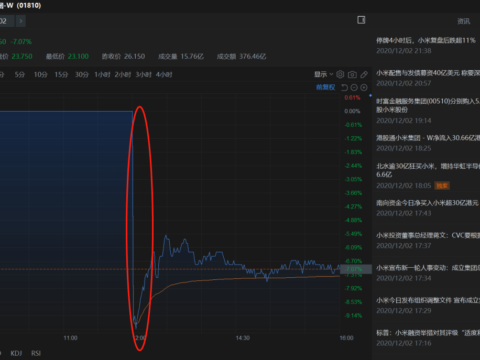Click the 16:00 time axis label
This screenshot has width=480, height=360.
tap(346, 338)
